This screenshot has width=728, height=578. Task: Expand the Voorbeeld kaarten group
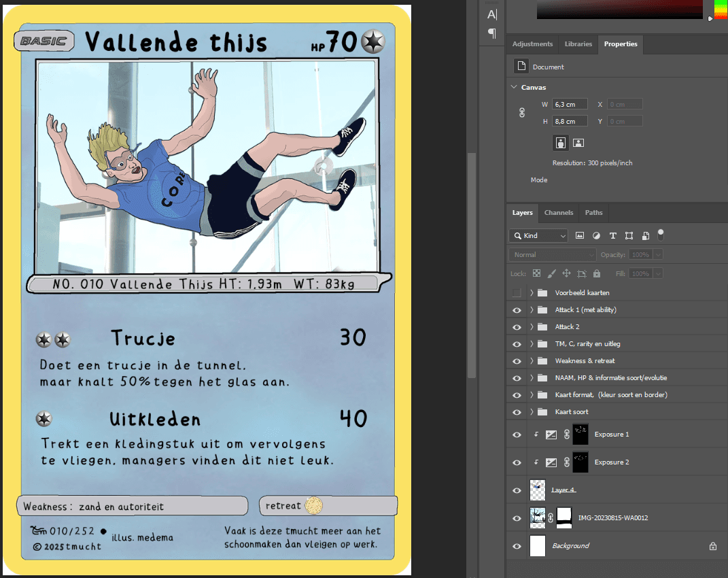click(x=532, y=292)
